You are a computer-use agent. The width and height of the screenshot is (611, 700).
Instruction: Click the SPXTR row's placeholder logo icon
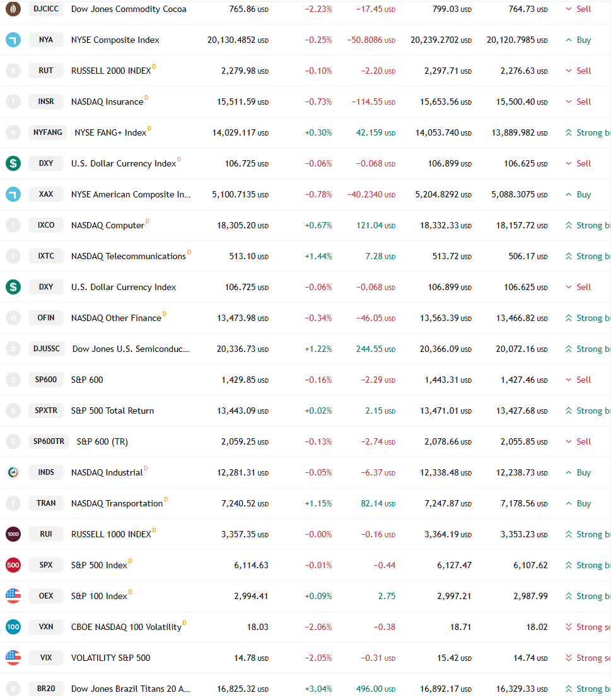[13, 411]
